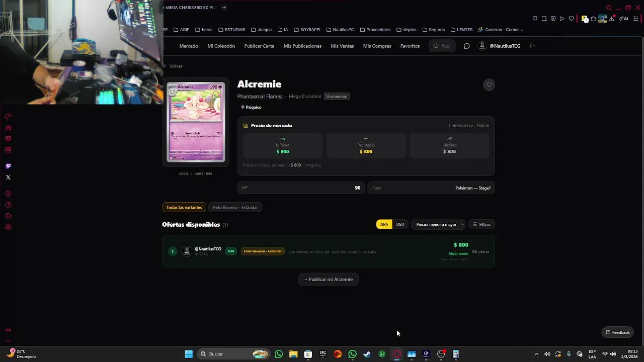Open the Proveedores bookmark folder
This screenshot has height=362, width=644.
375,30
